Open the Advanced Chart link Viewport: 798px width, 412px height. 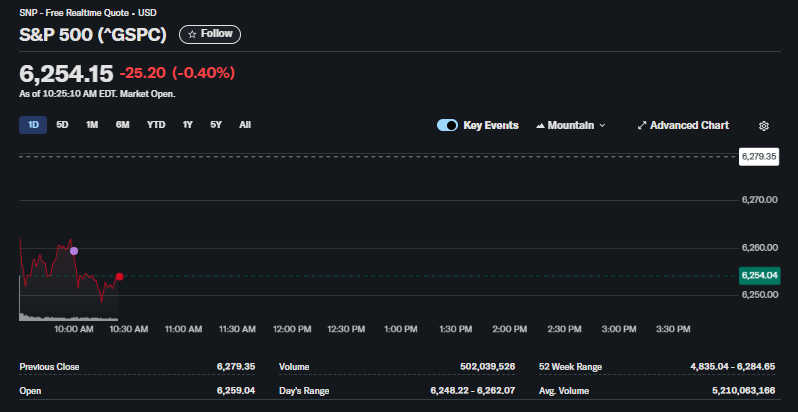coord(683,125)
